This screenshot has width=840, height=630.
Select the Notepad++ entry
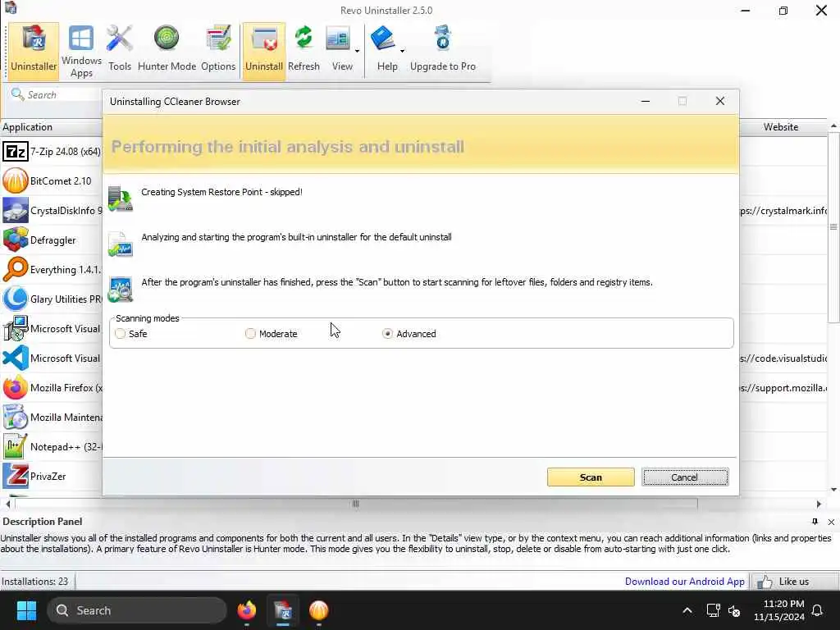pos(52,447)
